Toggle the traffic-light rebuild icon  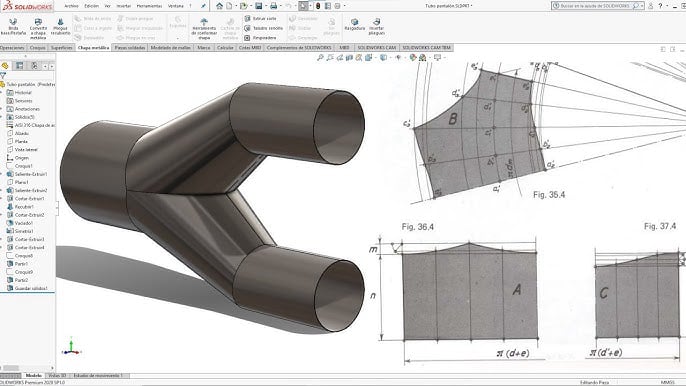(x=318, y=6)
